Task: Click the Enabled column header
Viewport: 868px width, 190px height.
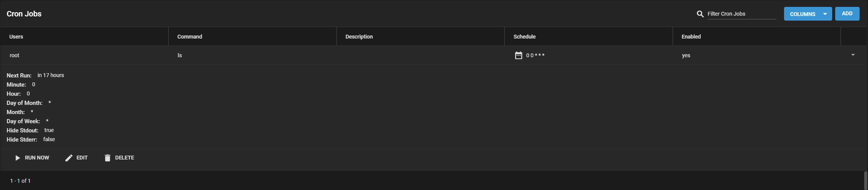Action: (x=691, y=37)
